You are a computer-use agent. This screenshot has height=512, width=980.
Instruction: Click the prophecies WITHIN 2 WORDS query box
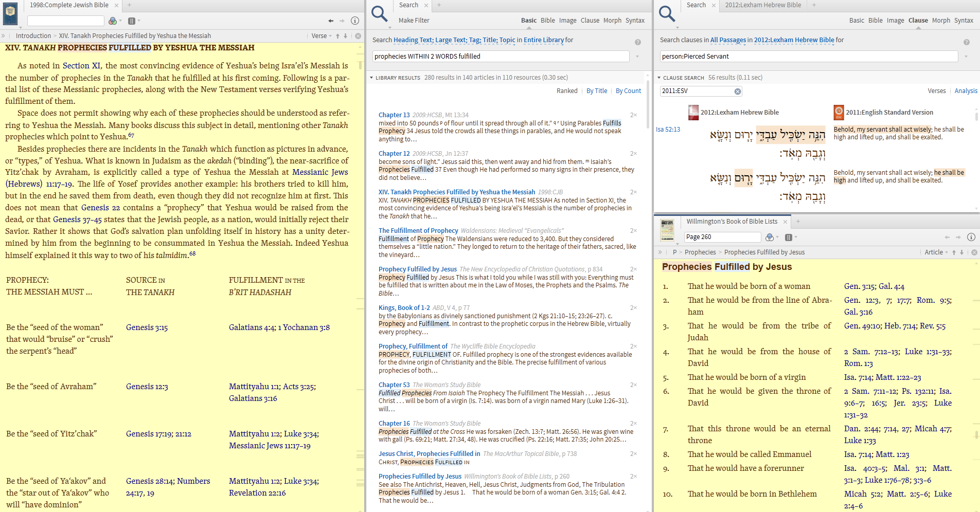[501, 57]
